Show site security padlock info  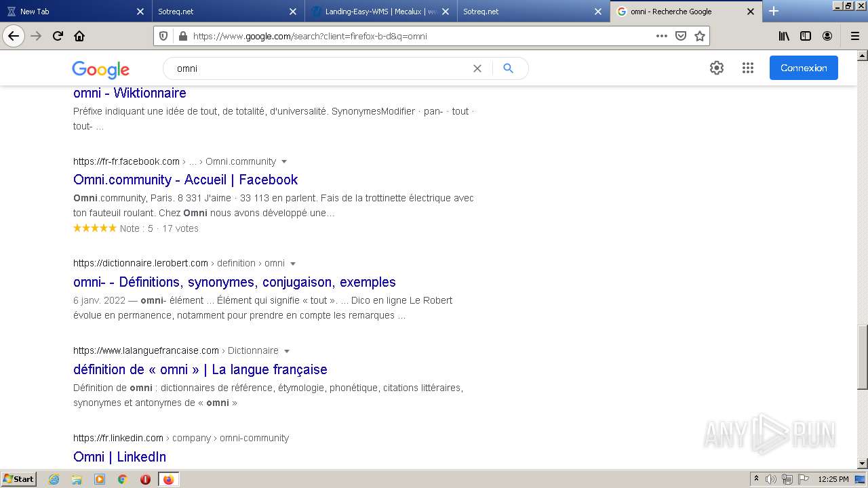[x=182, y=36]
